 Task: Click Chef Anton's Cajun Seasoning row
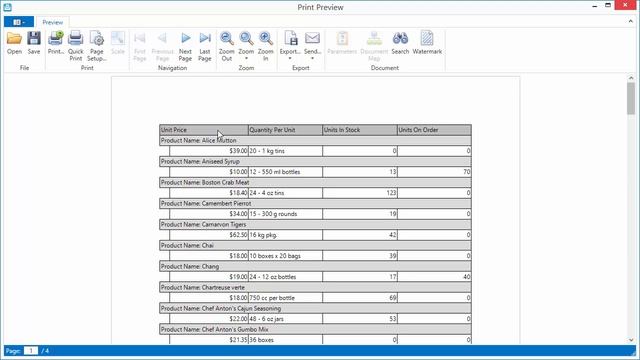tap(316, 309)
